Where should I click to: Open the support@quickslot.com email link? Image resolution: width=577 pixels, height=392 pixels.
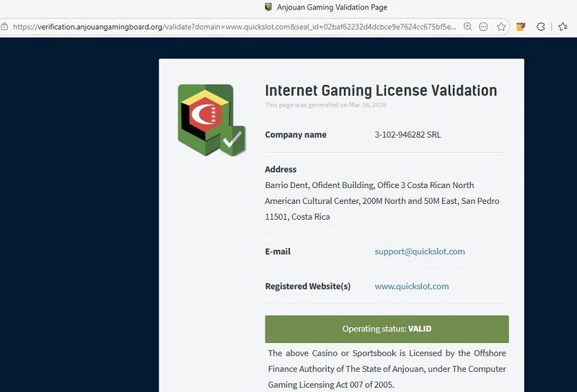(x=420, y=251)
